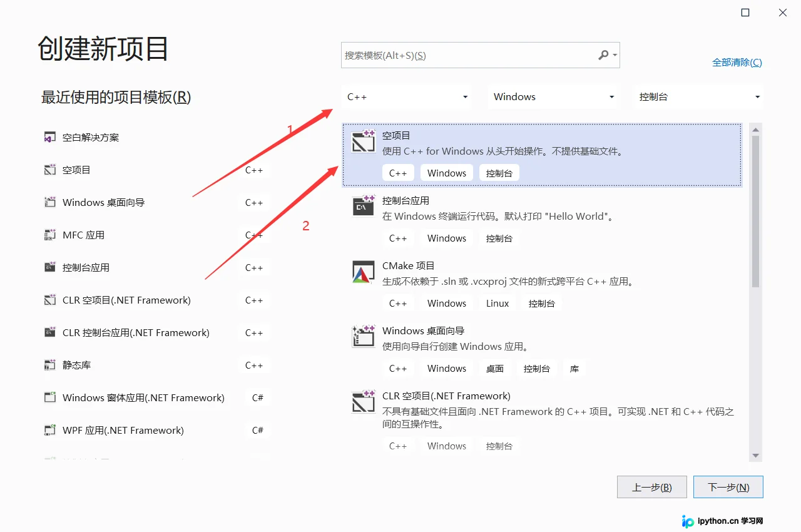801x532 pixels.
Task: Click the MFC 应用 template icon
Action: [50, 235]
